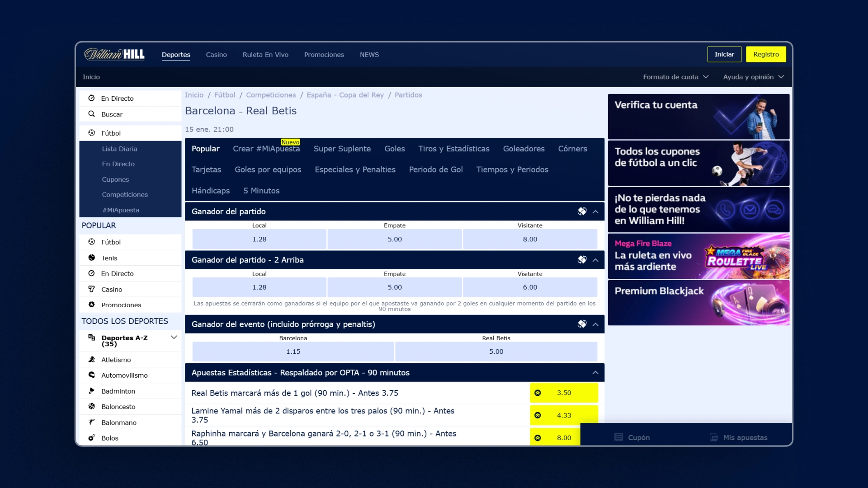Collapse the Ganador del partido section
The height and width of the screenshot is (488, 868).
click(x=595, y=211)
